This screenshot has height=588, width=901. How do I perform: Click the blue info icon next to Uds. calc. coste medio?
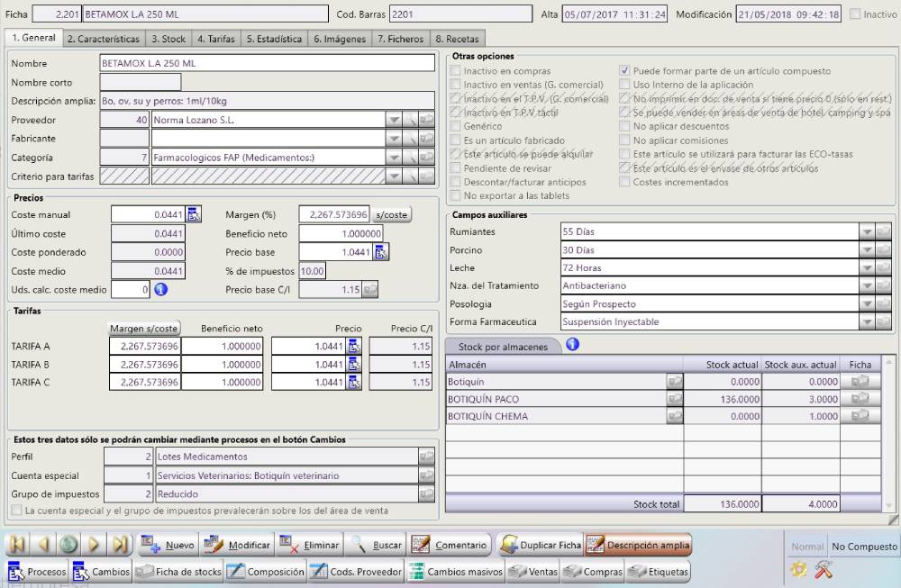tap(162, 290)
